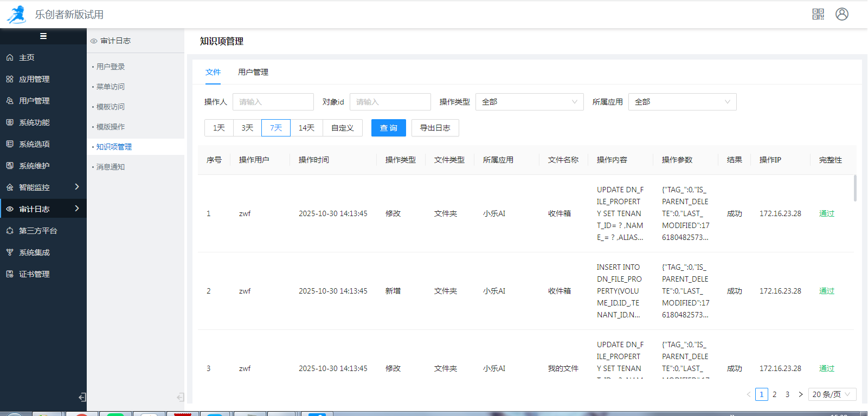
Task: Click the QR code icon in header
Action: (818, 14)
